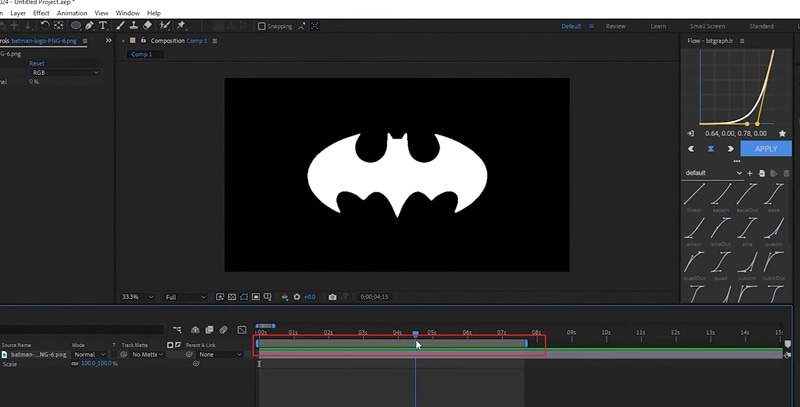Switch to the Review workspace
The height and width of the screenshot is (407, 800).
tap(616, 26)
